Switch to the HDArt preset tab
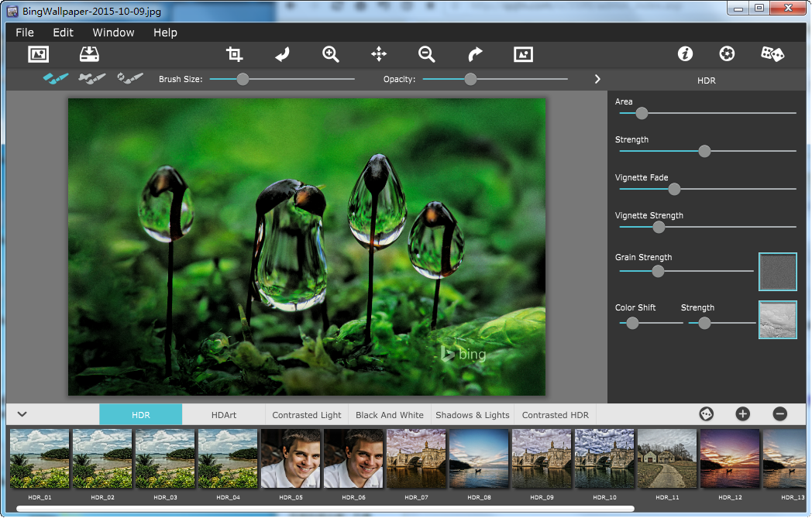The height and width of the screenshot is (518, 812). click(224, 415)
